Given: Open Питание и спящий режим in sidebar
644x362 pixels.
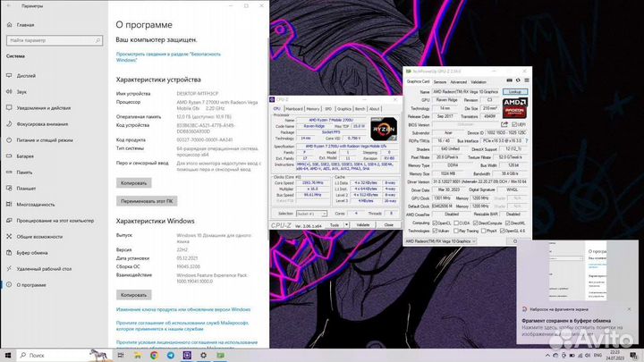Looking at the screenshot, I should click(x=45, y=140).
